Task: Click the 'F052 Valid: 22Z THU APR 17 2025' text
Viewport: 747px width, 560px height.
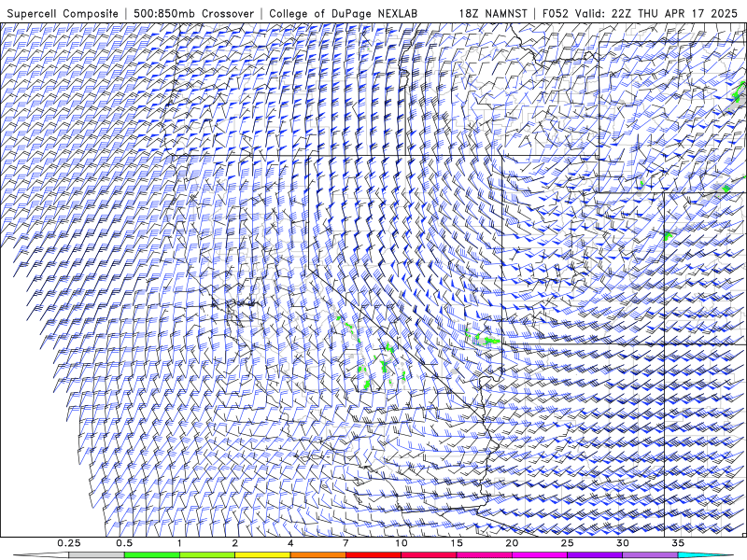Action: pyautogui.click(x=640, y=14)
